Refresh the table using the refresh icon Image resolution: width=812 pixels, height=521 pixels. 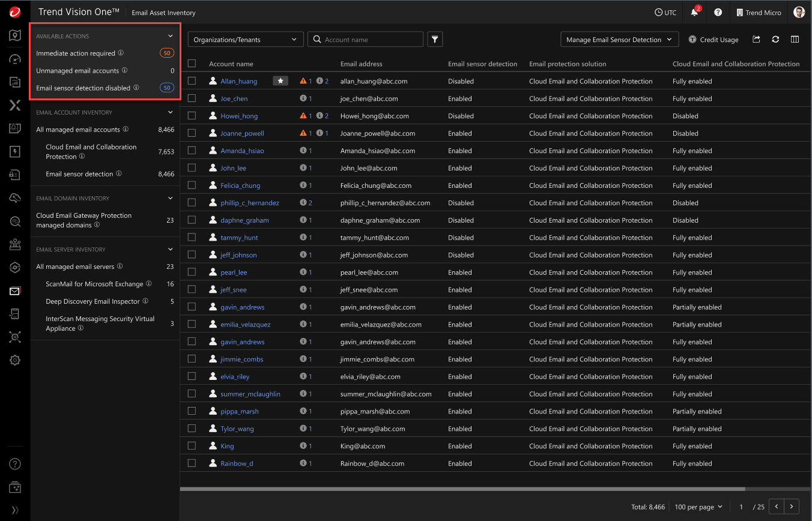click(x=775, y=40)
